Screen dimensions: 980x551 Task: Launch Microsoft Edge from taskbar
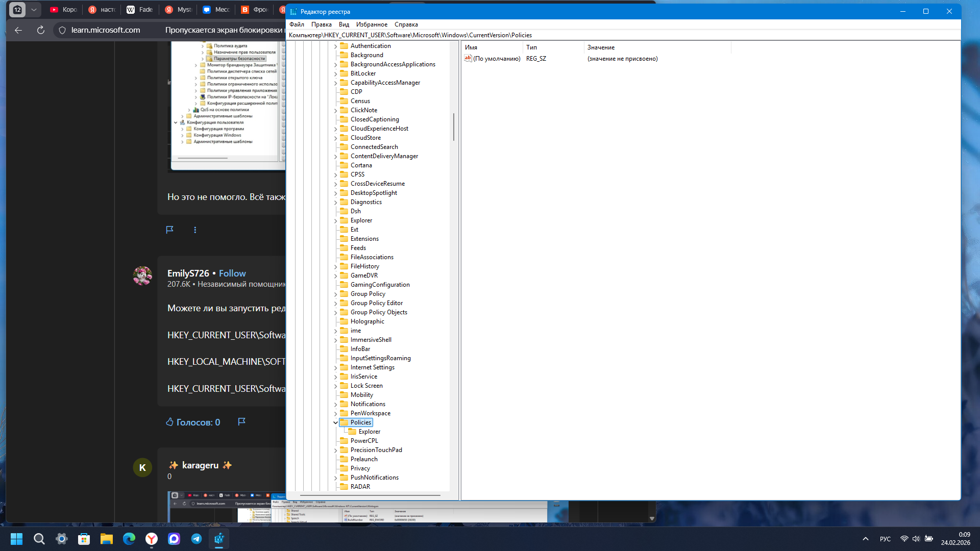click(129, 539)
